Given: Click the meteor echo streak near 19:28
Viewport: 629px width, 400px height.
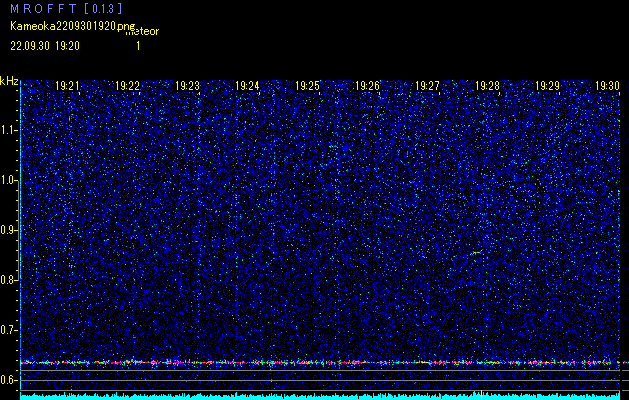Looking at the screenshot, I should [x=476, y=252].
